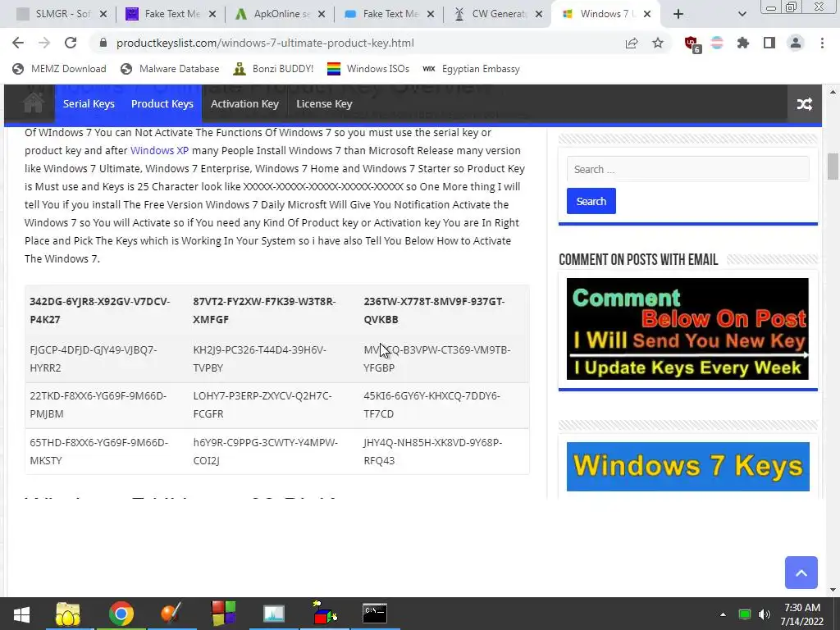Click key 22TKD-F8XX6-YG69F-9M66D-PMJBM
The image size is (840, 630).
coord(98,405)
